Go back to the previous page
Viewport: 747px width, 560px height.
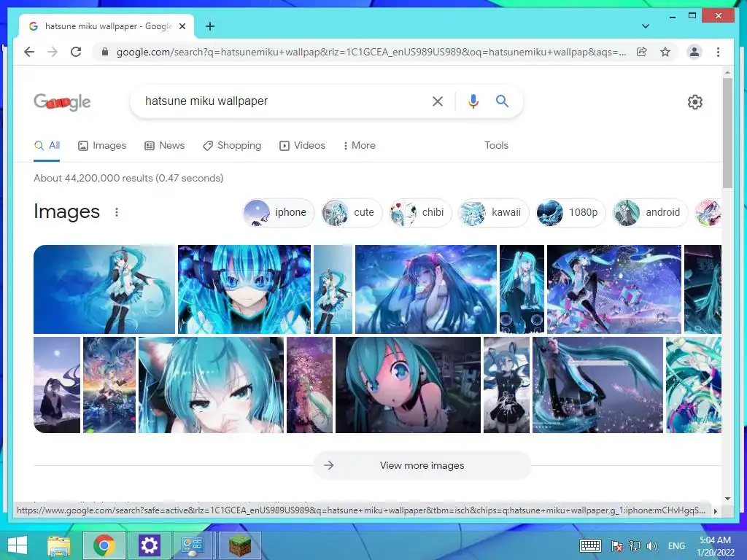click(x=29, y=52)
